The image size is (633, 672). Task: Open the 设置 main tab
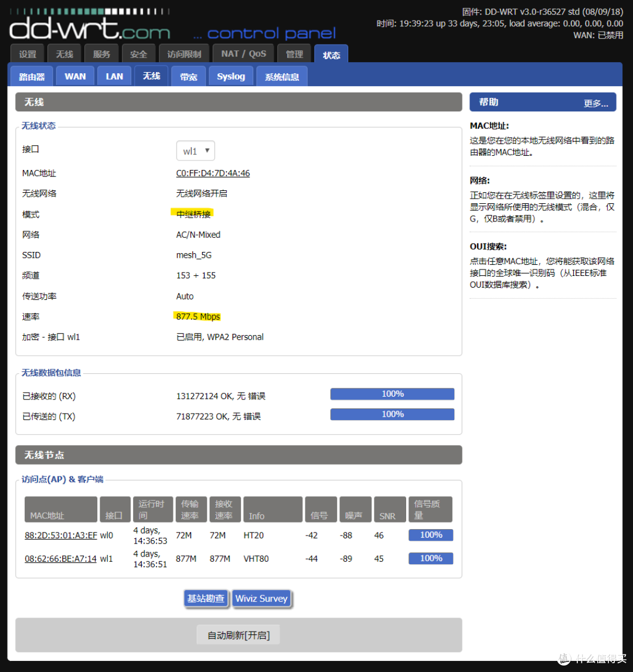pyautogui.click(x=27, y=53)
